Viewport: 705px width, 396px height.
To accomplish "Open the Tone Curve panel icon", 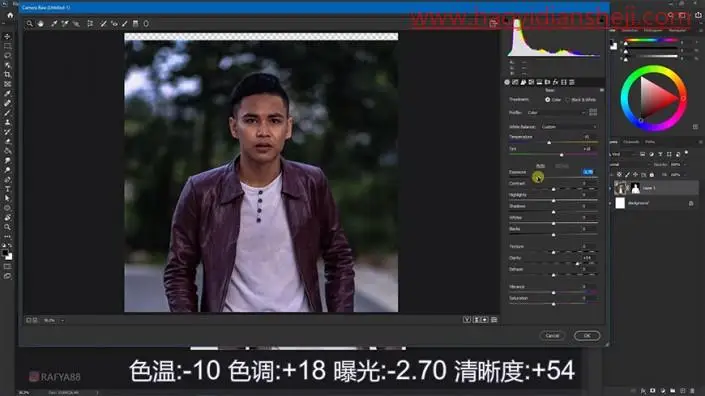I will [x=515, y=82].
